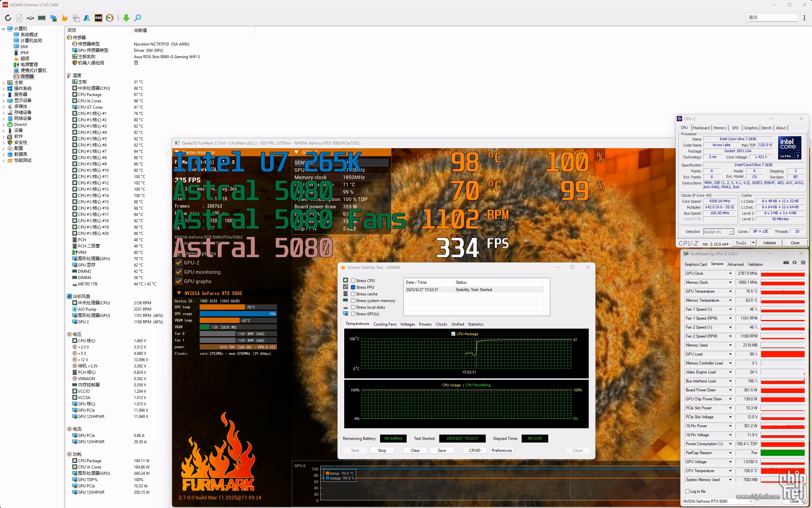Collapse the 计算机 tree node
Screen dimensions: 812x508
(3, 29)
